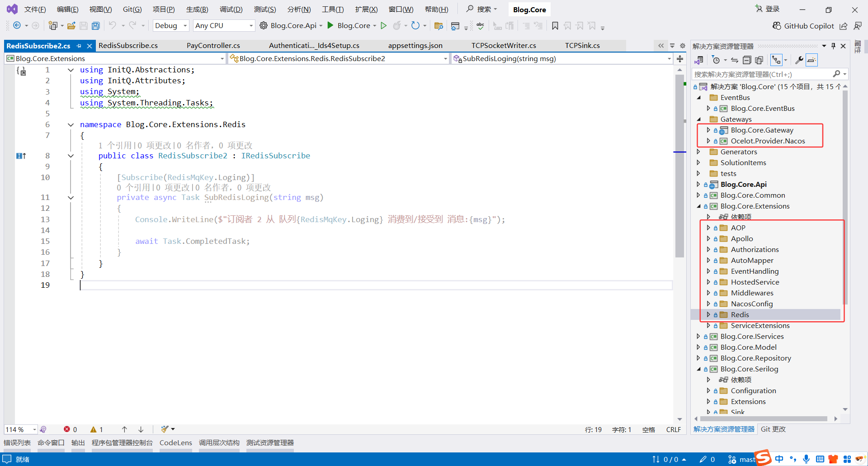Image resolution: width=868 pixels, height=466 pixels.
Task: Open the SubRedisLoging member dropdown
Action: pos(562,58)
